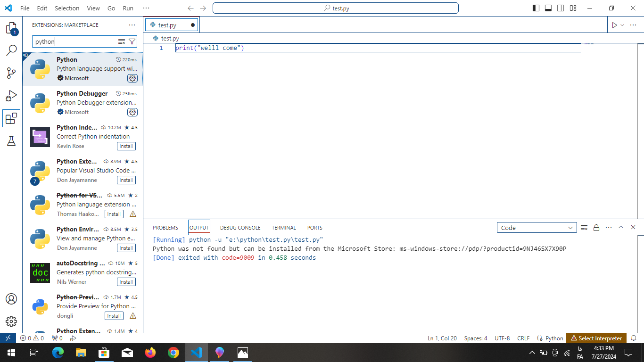Viewport: 644px width, 362px height.
Task: Change file encoding UTF-8
Action: pyautogui.click(x=502, y=338)
